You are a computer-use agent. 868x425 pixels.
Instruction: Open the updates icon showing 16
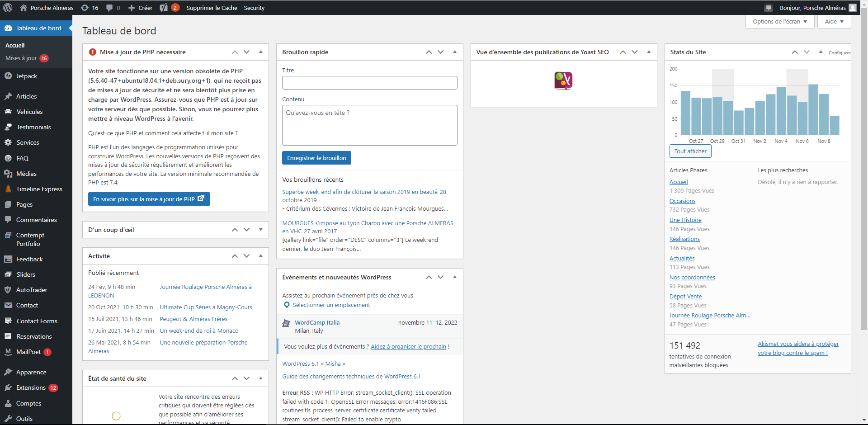tap(90, 8)
